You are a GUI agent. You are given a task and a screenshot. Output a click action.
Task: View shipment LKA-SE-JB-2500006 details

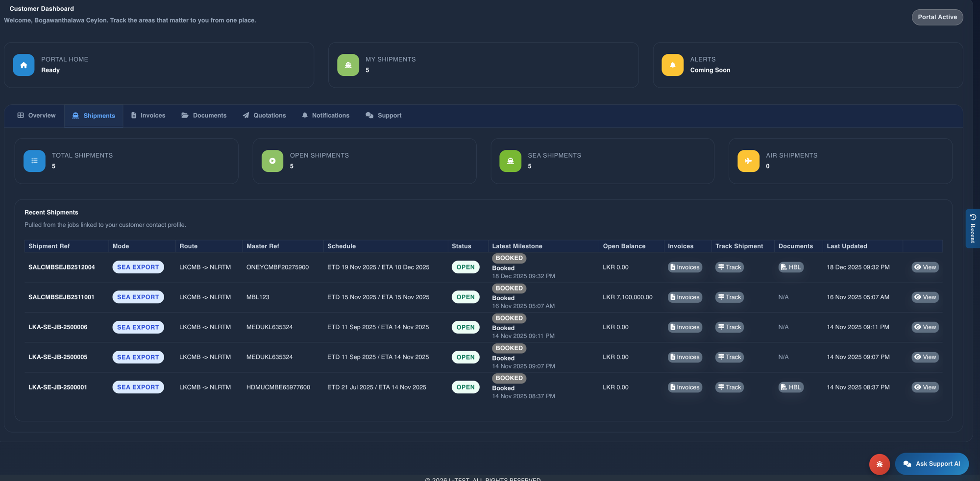925,327
